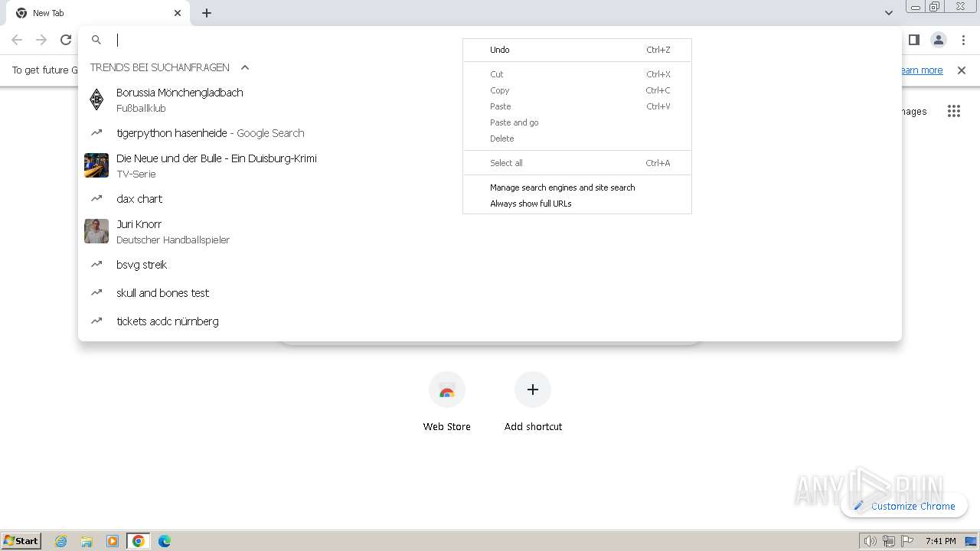Screen dimensions: 980x551
Task: Choose Delete from the context menu
Action: [x=577, y=139]
